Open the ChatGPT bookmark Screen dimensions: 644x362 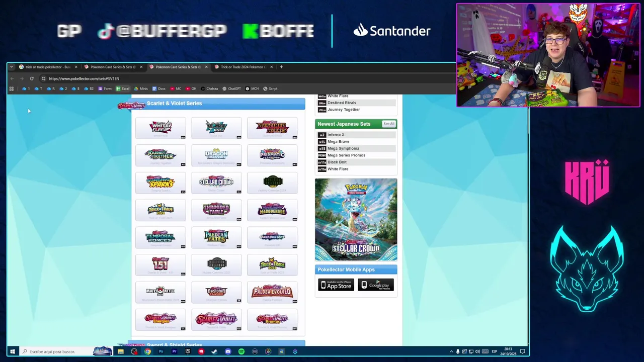(231, 89)
